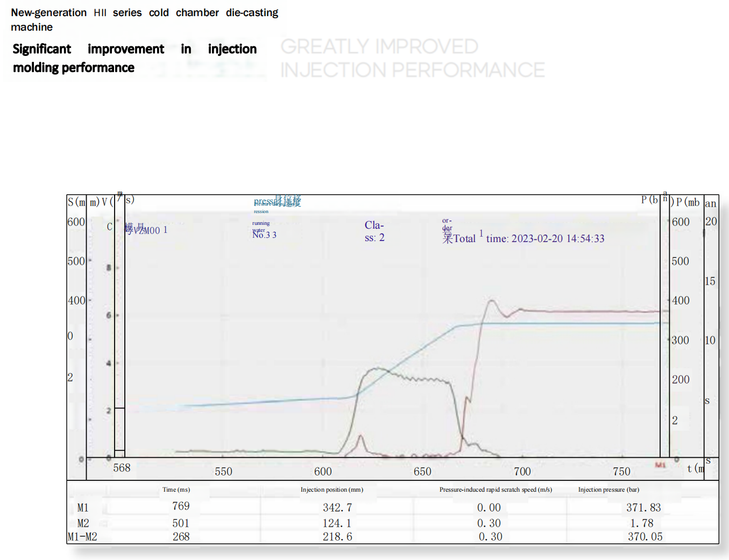Click injection position value '218.6'

tap(337, 536)
